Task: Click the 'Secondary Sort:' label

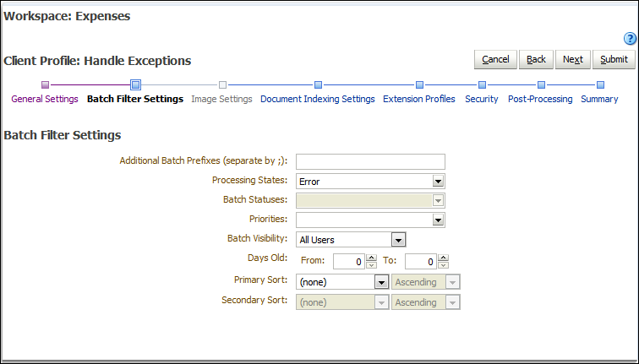Action: pyautogui.click(x=254, y=300)
